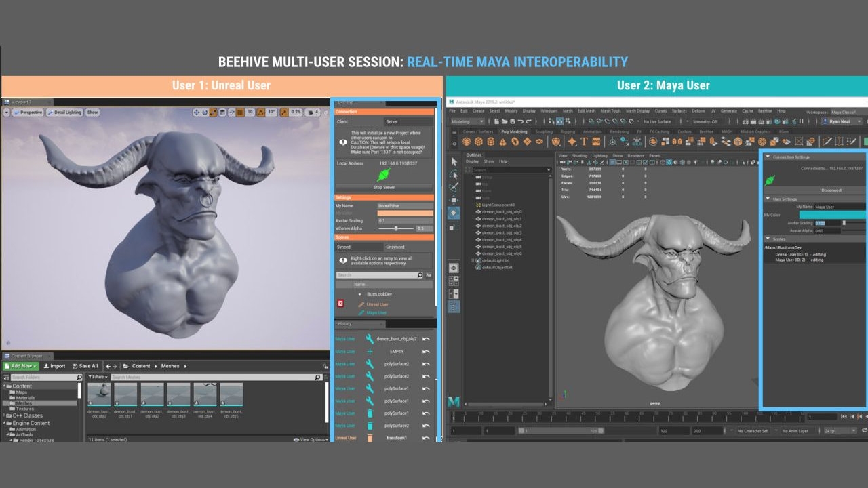Click the Polygon Type text shelf icon in Maya
This screenshot has height=488, width=868.
coord(584,142)
